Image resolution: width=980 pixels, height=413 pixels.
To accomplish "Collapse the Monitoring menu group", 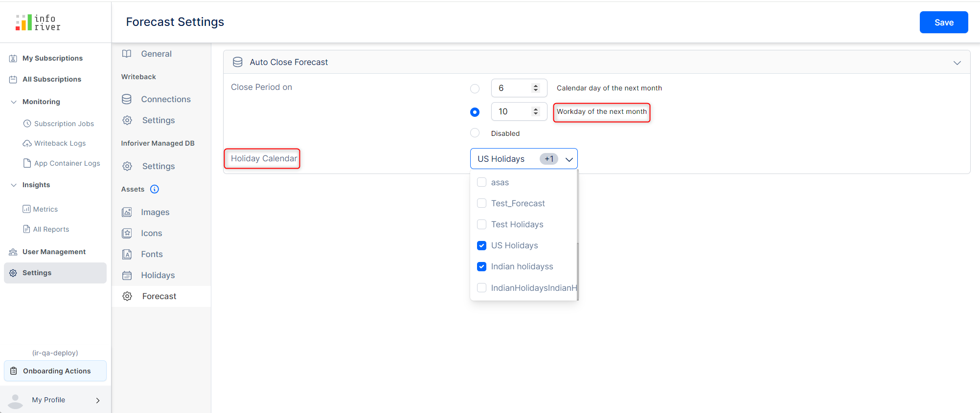I will [14, 102].
